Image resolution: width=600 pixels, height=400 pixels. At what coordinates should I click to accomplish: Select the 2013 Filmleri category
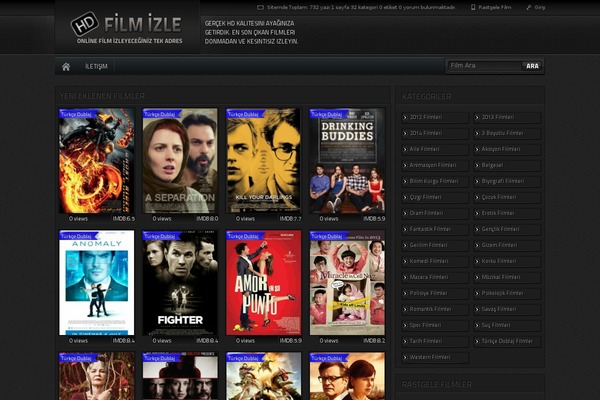507,117
